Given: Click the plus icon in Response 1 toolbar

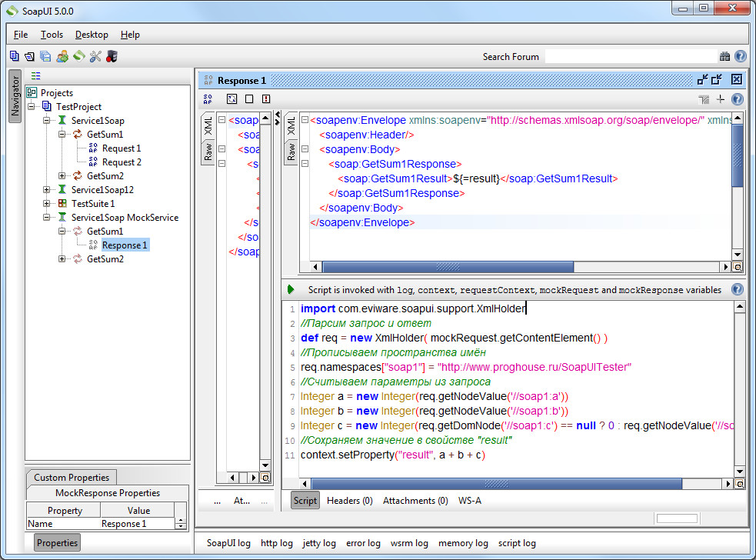Looking at the screenshot, I should [x=721, y=99].
